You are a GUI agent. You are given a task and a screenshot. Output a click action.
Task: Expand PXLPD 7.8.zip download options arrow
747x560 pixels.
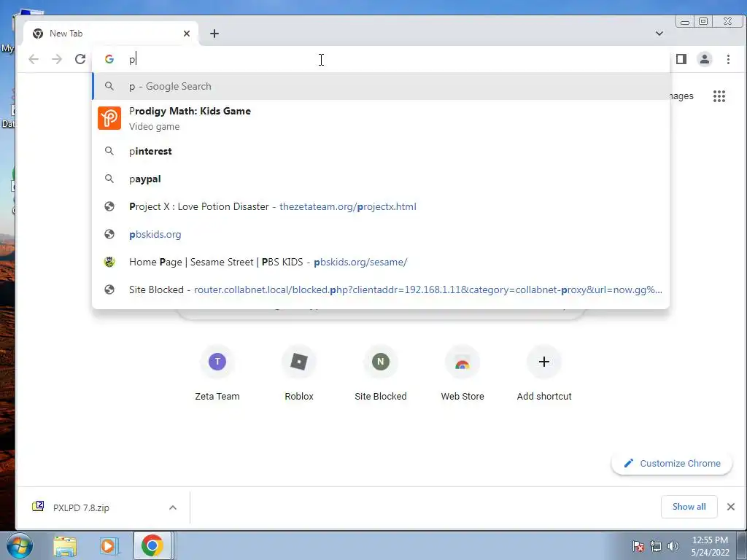tap(173, 507)
